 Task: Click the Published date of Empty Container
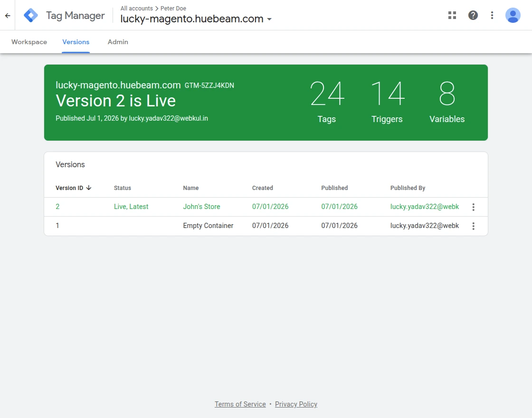click(339, 226)
